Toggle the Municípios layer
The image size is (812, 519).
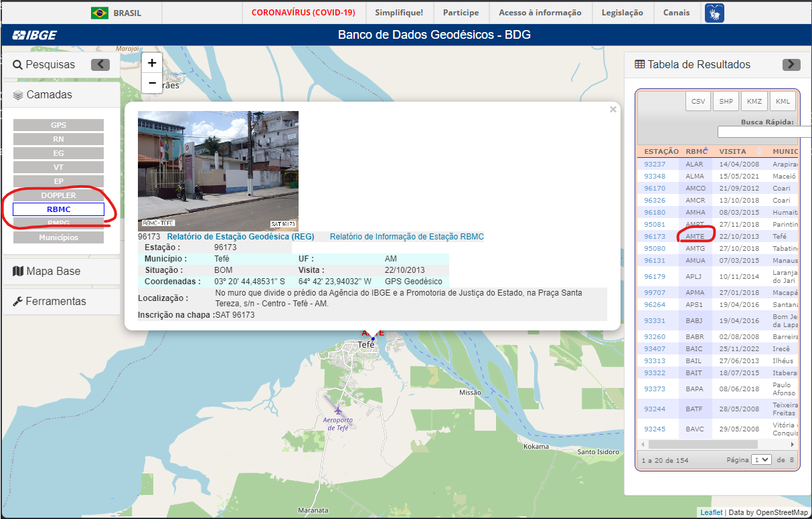coord(58,237)
